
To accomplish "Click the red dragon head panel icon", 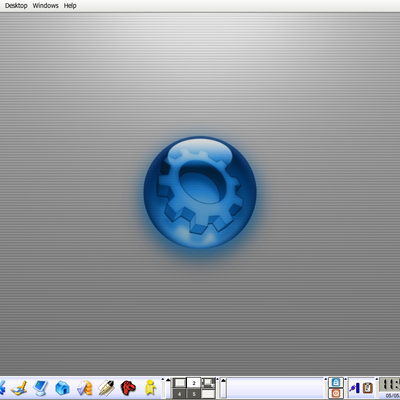I will (x=128, y=388).
